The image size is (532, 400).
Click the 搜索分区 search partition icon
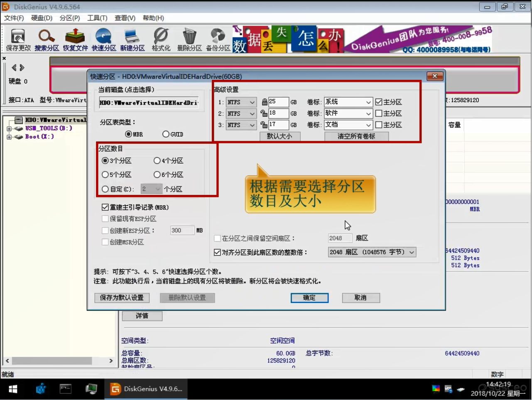point(47,39)
